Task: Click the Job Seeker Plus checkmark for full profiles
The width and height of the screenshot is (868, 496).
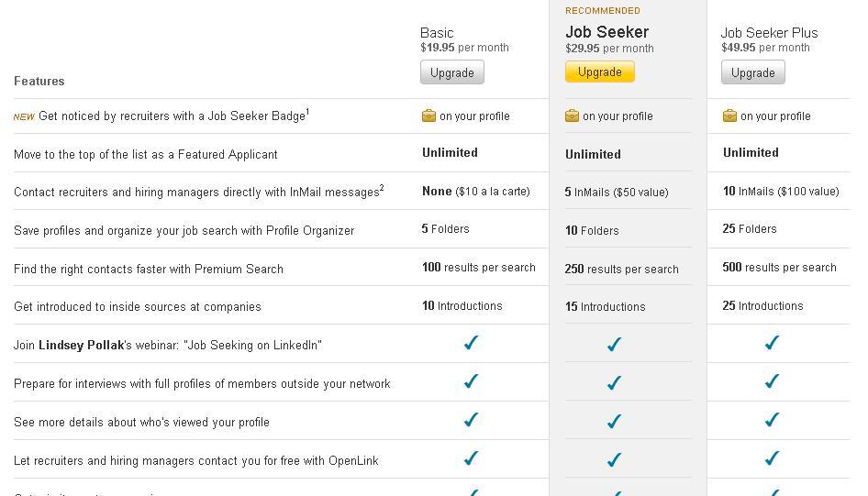Action: tap(772, 381)
